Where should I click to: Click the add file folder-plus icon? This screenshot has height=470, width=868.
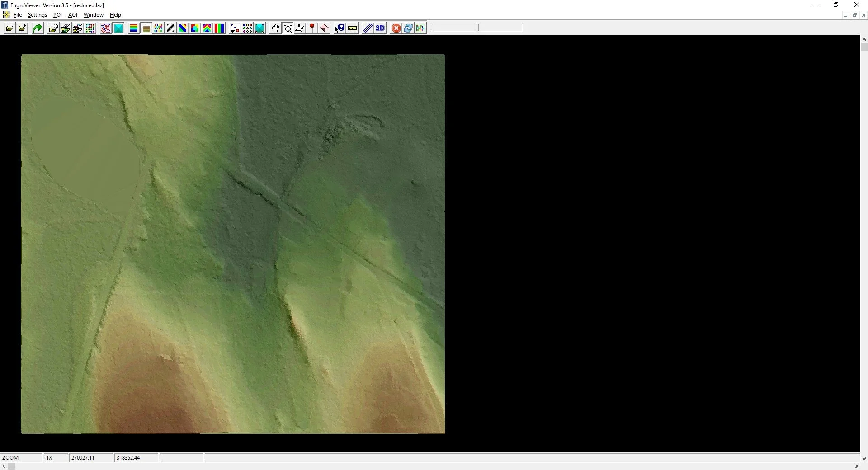coord(22,28)
